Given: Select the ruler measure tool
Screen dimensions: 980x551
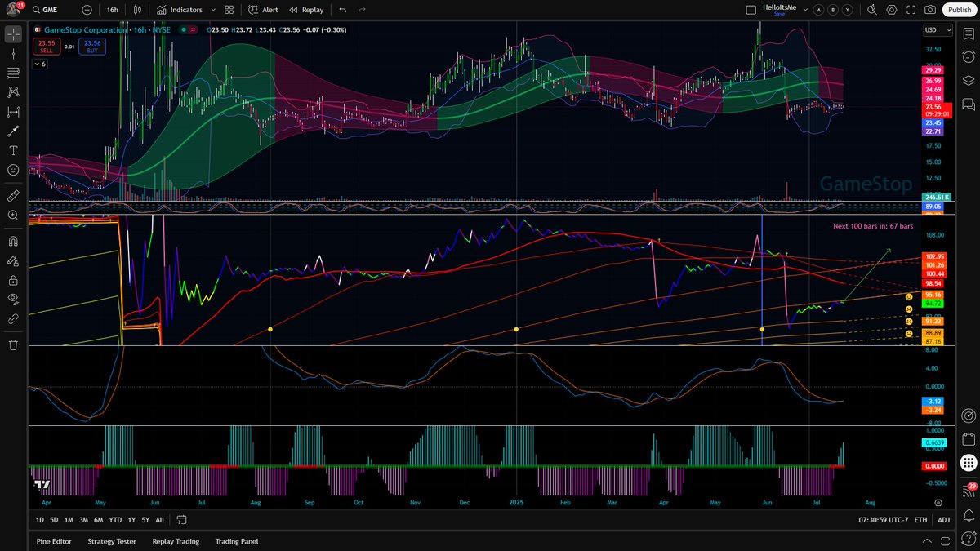Looking at the screenshot, I should tap(13, 196).
